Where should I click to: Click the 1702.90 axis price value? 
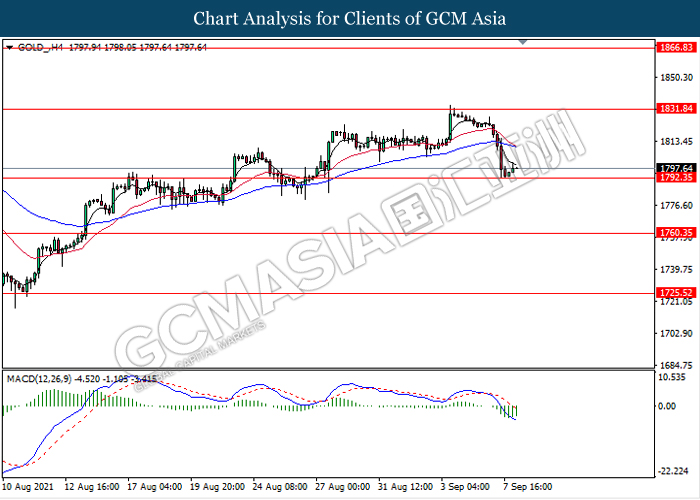point(677,333)
